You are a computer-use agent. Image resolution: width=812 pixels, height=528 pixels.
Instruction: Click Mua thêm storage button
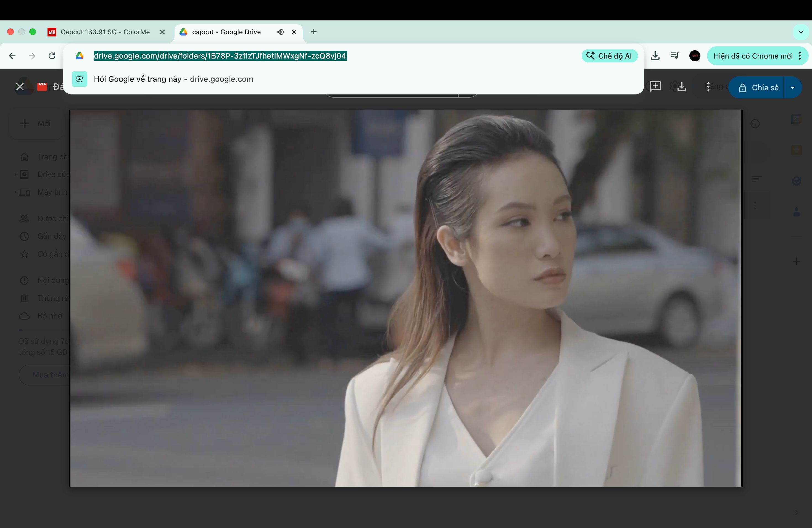(x=44, y=375)
